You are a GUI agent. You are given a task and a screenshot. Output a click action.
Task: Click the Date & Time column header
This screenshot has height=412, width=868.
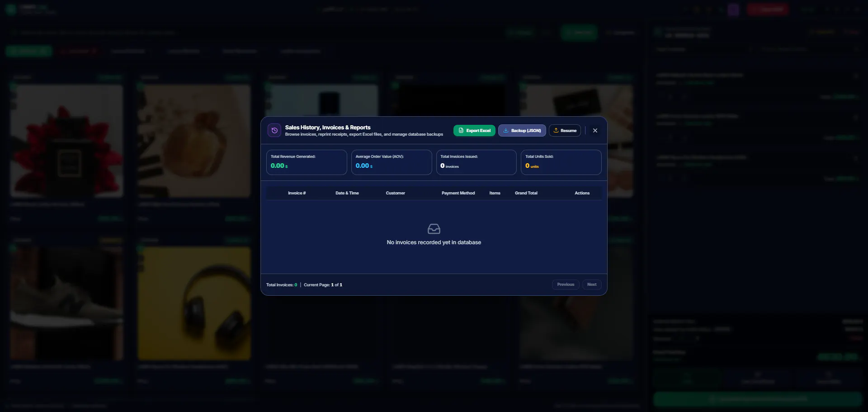tap(347, 193)
